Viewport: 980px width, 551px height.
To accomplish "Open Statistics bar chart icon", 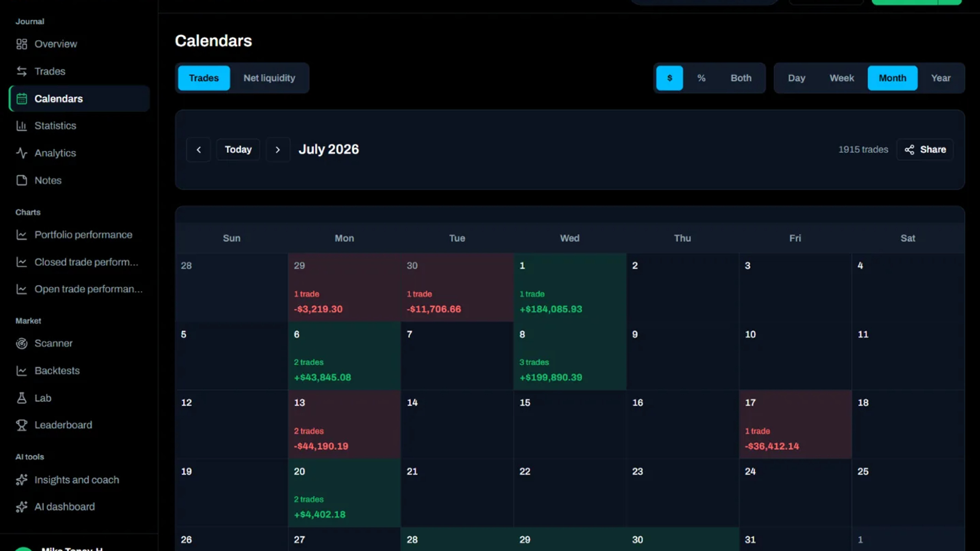I will click(21, 126).
